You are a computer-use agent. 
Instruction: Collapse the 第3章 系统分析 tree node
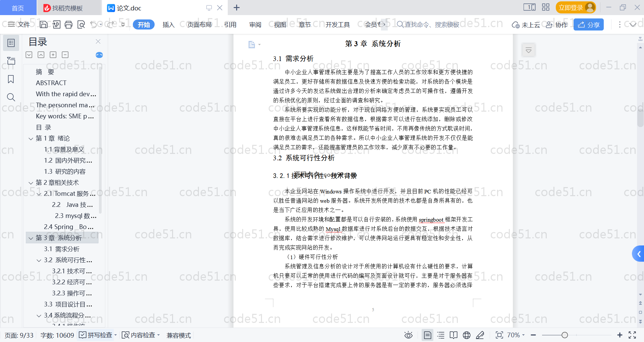[31, 238]
